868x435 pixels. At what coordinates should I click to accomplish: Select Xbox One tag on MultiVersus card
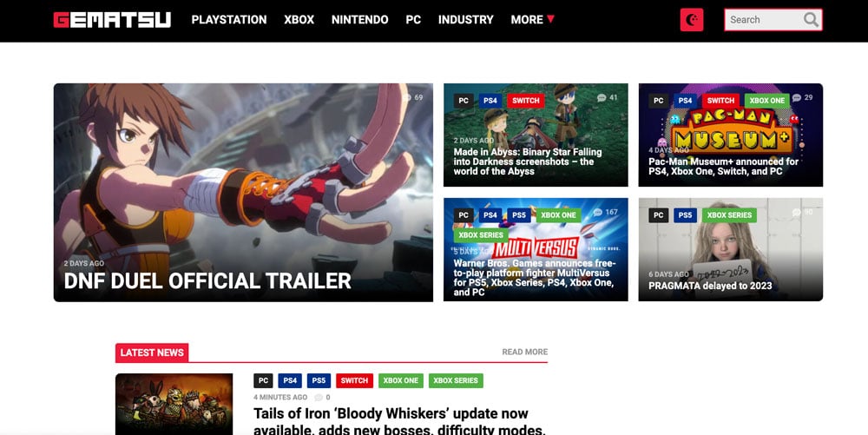click(558, 215)
